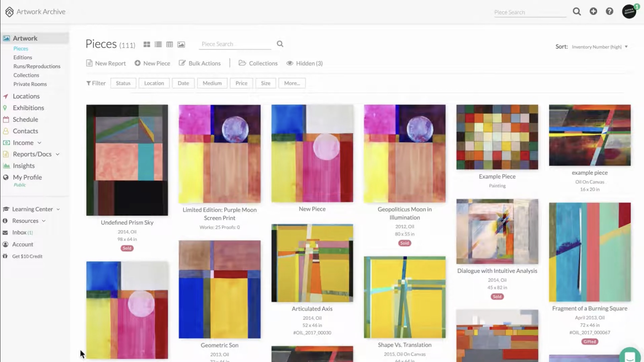This screenshot has width=644, height=362.
Task: Open Editions in the sidebar
Action: 23,57
